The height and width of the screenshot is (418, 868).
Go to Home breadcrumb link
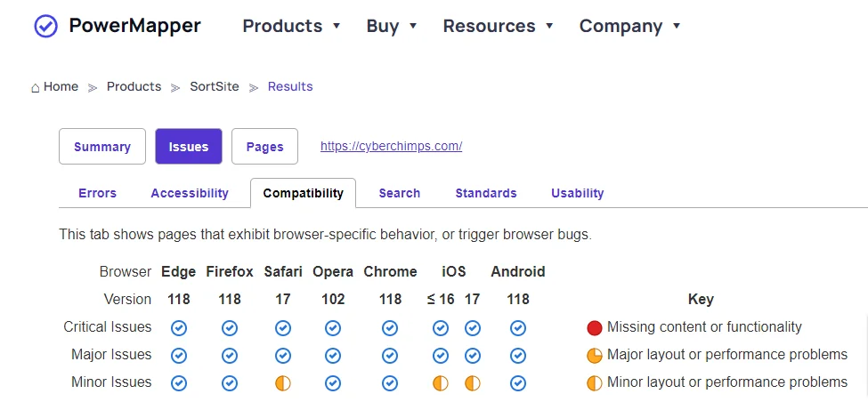click(61, 87)
